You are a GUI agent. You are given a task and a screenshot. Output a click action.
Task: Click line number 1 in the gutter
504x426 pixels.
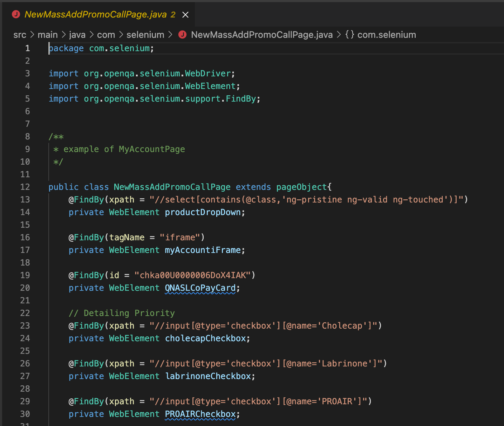[x=27, y=48]
